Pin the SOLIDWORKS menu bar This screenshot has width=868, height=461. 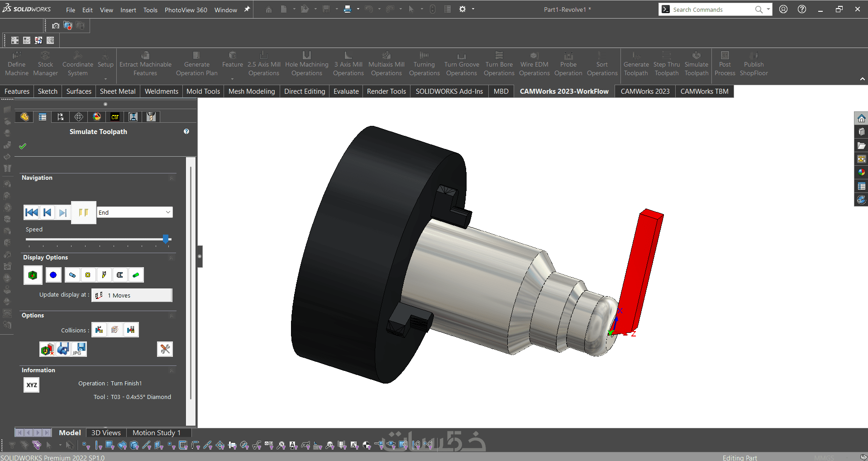click(x=247, y=9)
